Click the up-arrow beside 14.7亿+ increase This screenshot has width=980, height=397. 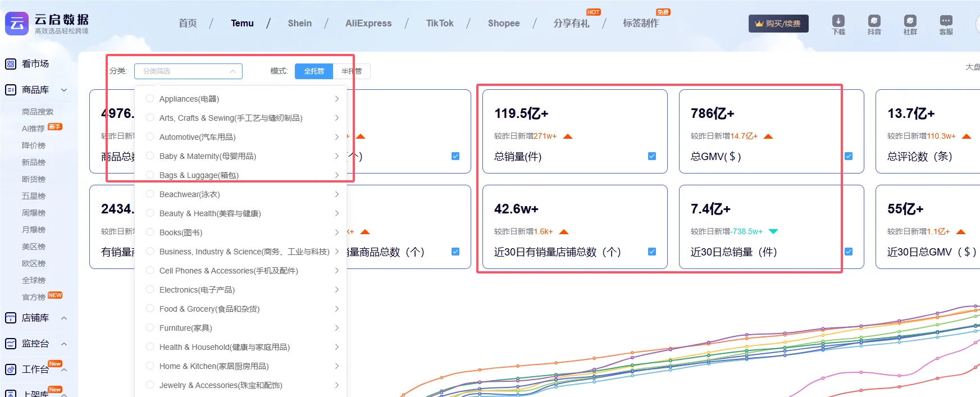point(768,136)
